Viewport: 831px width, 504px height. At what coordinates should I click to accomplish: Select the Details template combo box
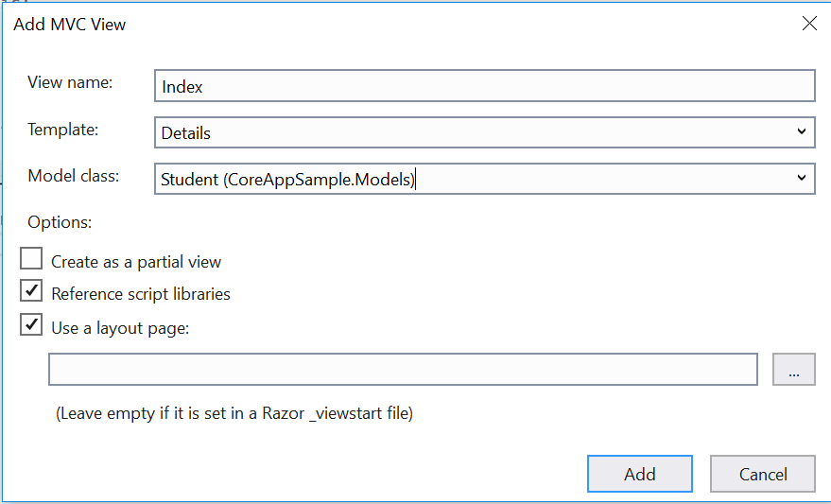click(484, 132)
